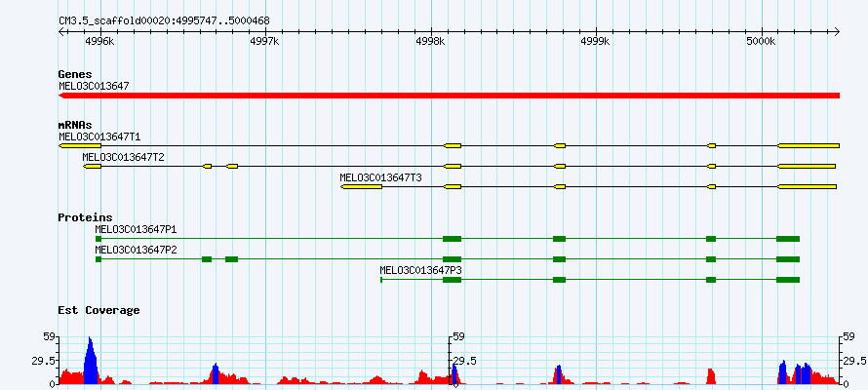Image resolution: width=868 pixels, height=390 pixels.
Task: Click the Proteins track heading
Action: click(x=85, y=217)
